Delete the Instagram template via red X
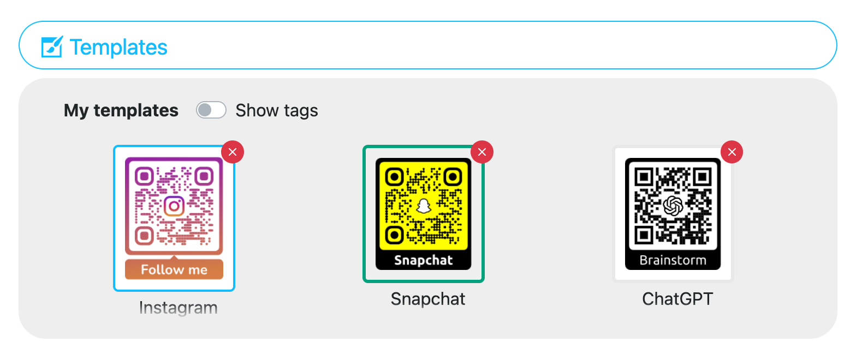This screenshot has height=353, width=868. pos(233,152)
